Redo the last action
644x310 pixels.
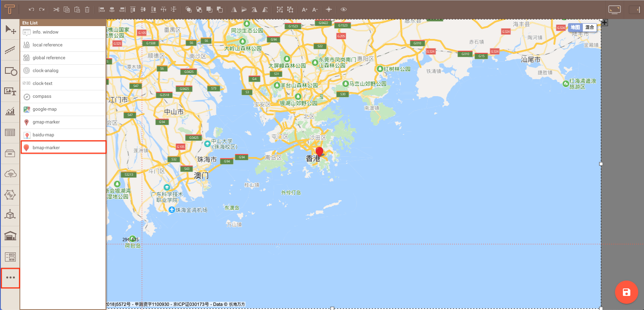pos(42,9)
